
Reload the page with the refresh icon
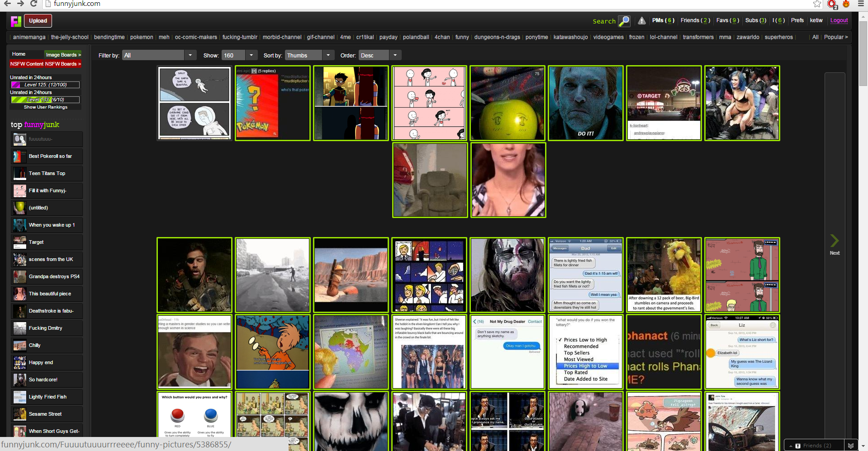(x=33, y=4)
